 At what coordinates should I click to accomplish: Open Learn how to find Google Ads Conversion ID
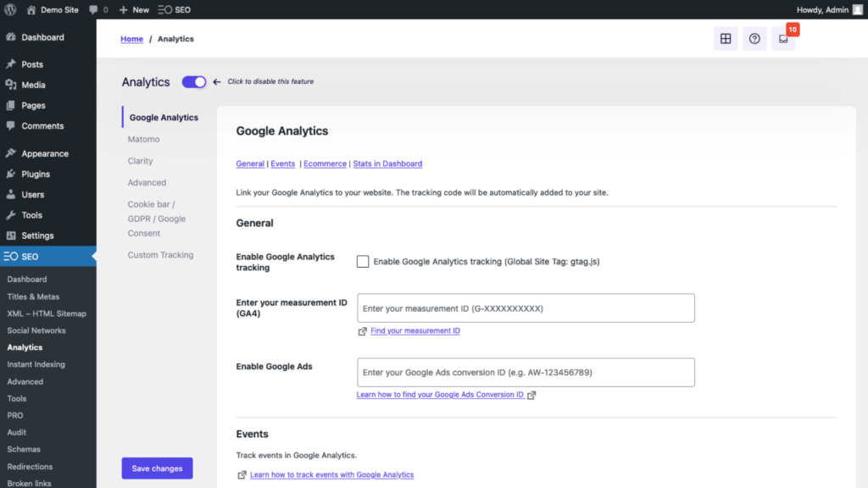point(440,395)
